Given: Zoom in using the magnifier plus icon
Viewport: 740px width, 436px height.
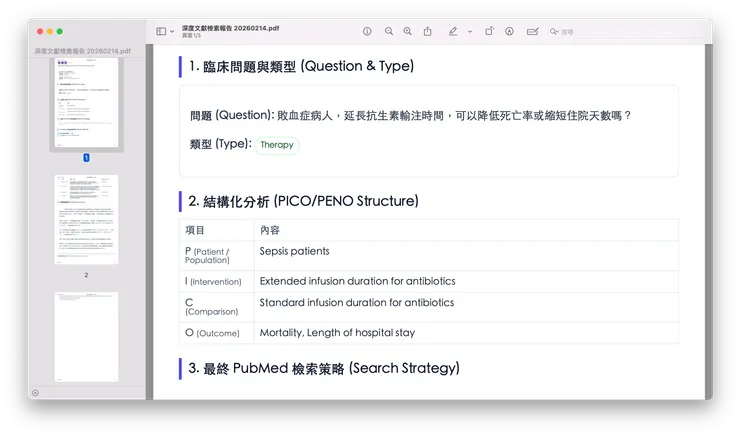Looking at the screenshot, I should (x=408, y=32).
